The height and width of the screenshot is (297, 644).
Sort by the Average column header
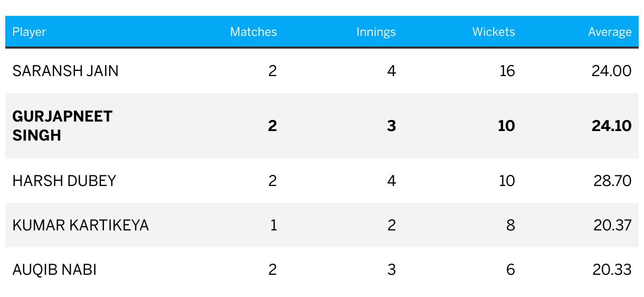tap(610, 32)
